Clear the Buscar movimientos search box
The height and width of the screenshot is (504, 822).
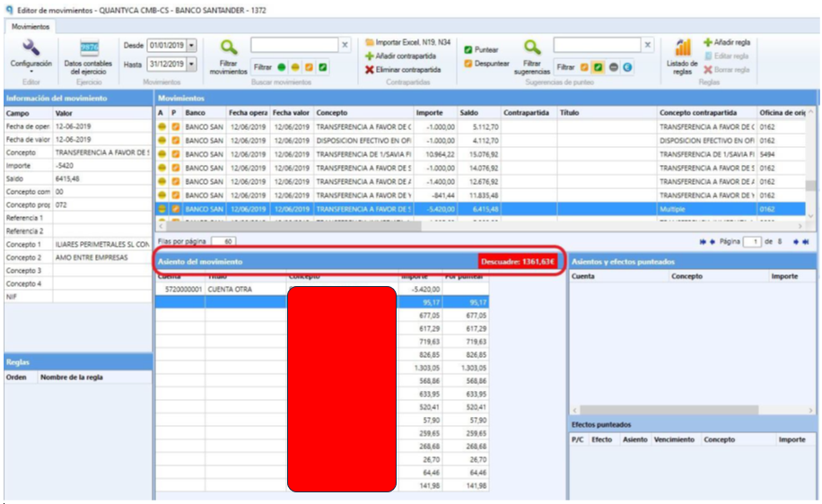click(345, 45)
